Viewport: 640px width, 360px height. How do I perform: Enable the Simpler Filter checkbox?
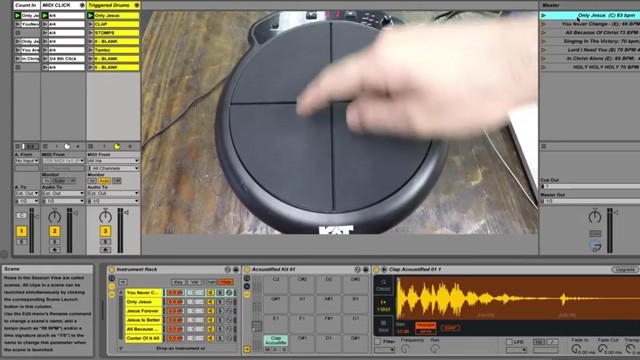[x=378, y=341]
